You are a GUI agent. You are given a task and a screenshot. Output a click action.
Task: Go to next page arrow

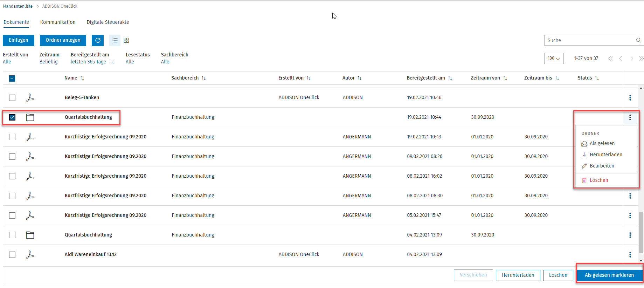pyautogui.click(x=632, y=59)
